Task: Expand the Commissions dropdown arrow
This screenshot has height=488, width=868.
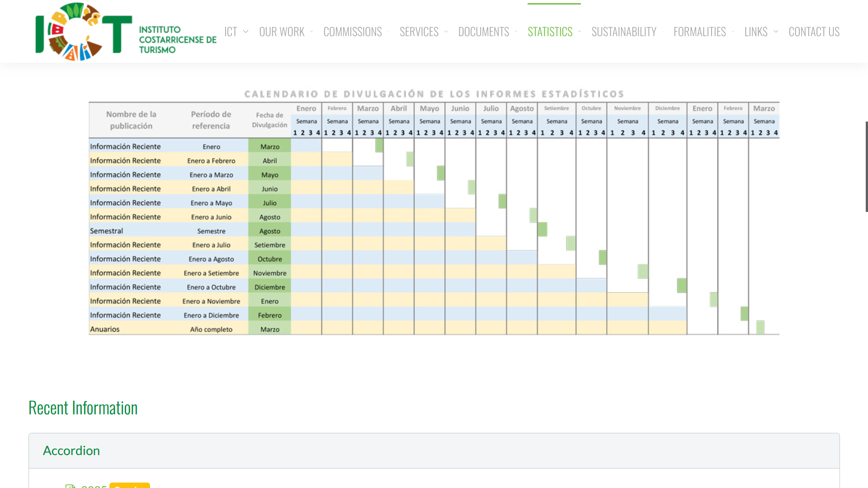Action: tap(388, 32)
